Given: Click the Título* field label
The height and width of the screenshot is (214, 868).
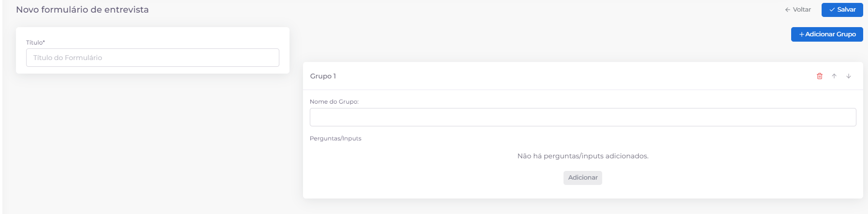Looking at the screenshot, I should pyautogui.click(x=35, y=43).
